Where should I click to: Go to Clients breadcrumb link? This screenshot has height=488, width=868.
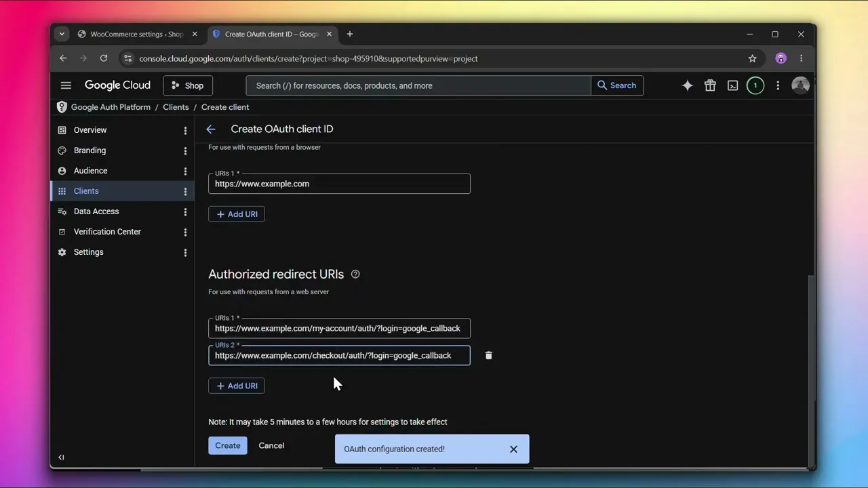coord(176,107)
